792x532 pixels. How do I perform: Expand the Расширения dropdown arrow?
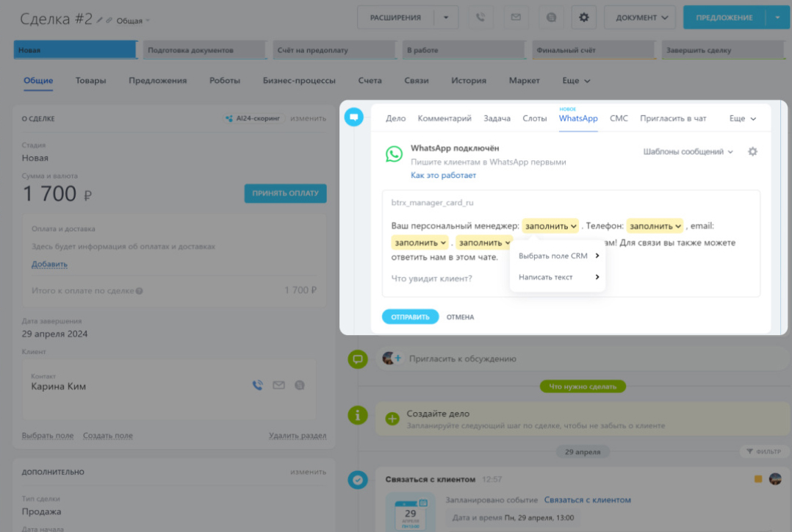[x=445, y=18]
